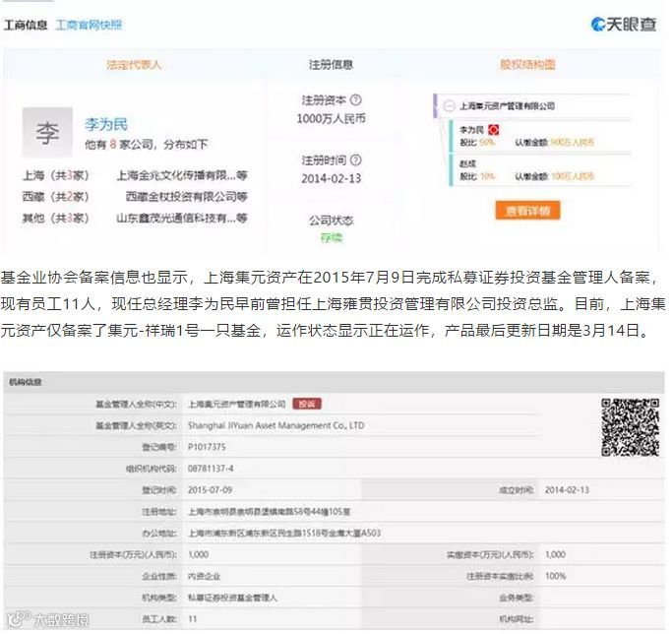Click the 1000万人民币 registered capital value

(331, 118)
